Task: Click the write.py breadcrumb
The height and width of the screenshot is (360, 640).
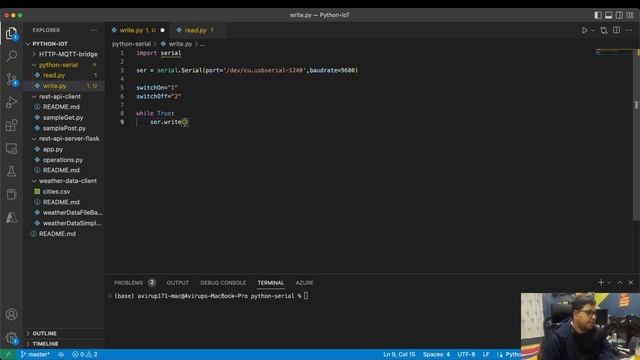Action: tap(176, 44)
